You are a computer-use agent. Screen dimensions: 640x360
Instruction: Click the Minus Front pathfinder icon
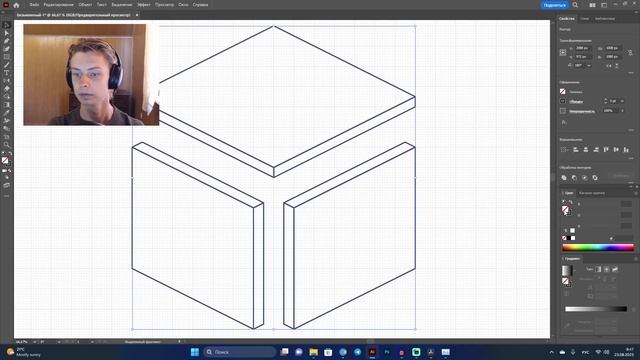coord(574,178)
